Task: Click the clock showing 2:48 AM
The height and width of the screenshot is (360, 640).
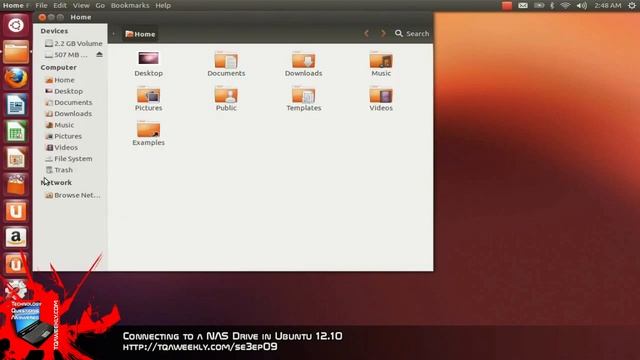Action: coord(608,5)
